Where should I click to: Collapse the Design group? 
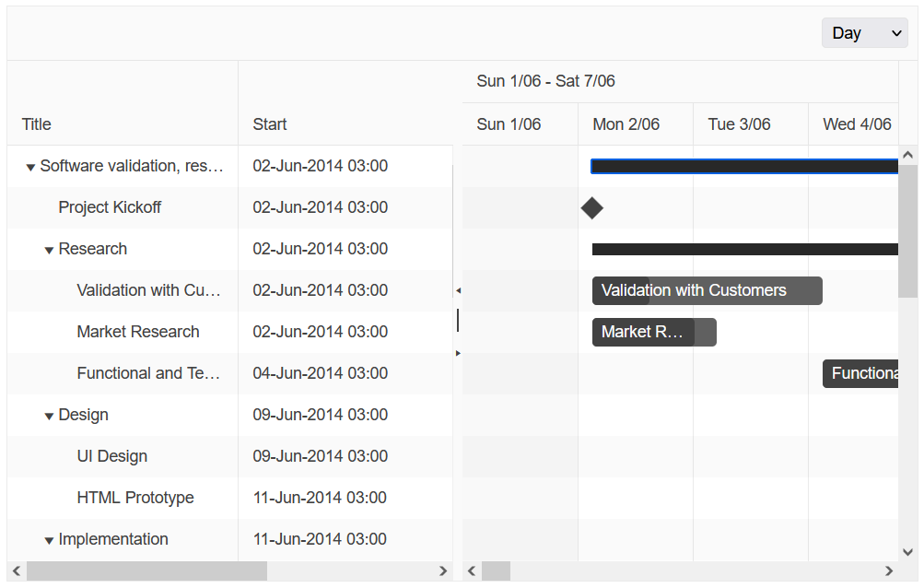49,415
